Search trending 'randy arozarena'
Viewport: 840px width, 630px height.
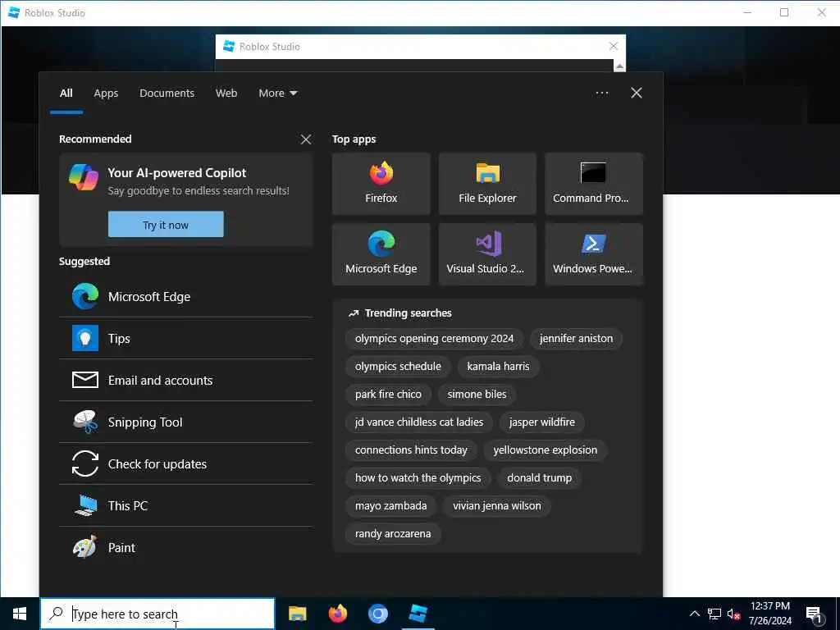click(x=393, y=533)
